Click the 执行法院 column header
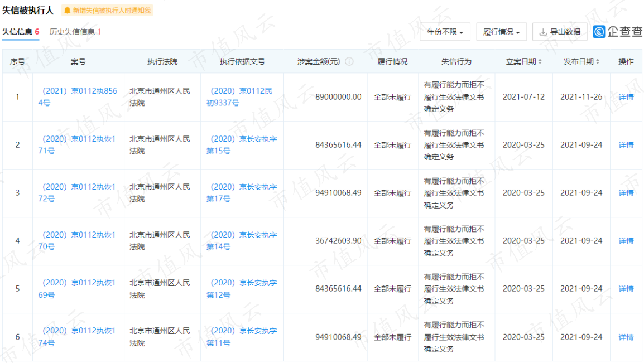Viewport: 644px width, 363px height. 162,61
